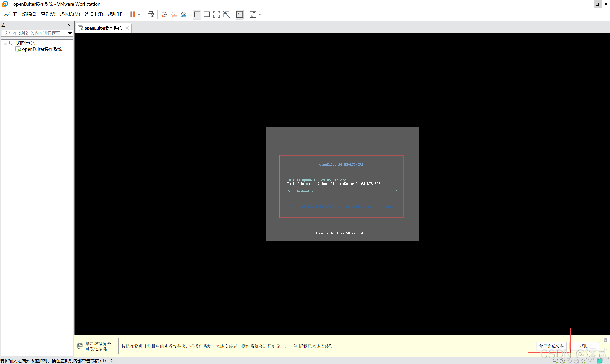Collapse the 我的计算机 tree node
Image resolution: width=610 pixels, height=364 pixels.
coord(5,43)
